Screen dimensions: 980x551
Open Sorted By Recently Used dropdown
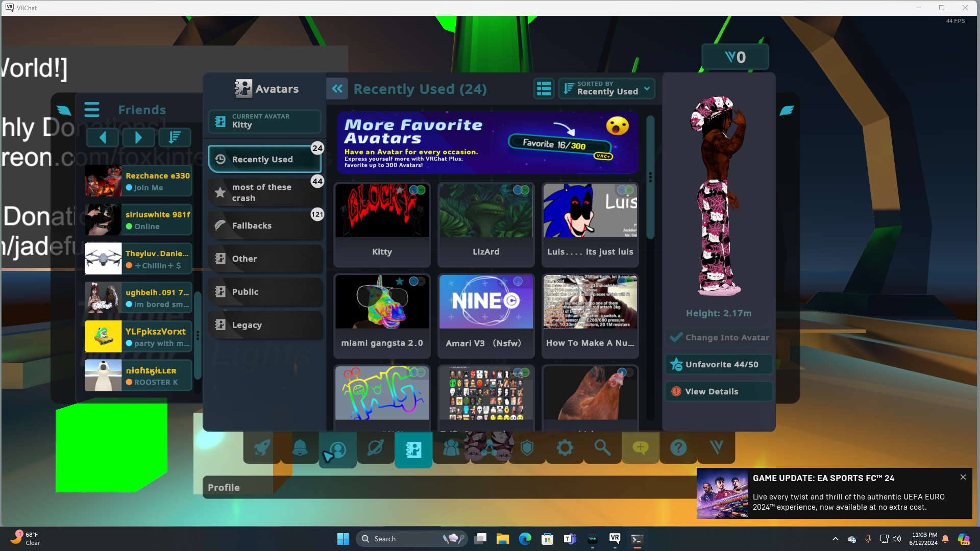pos(606,89)
